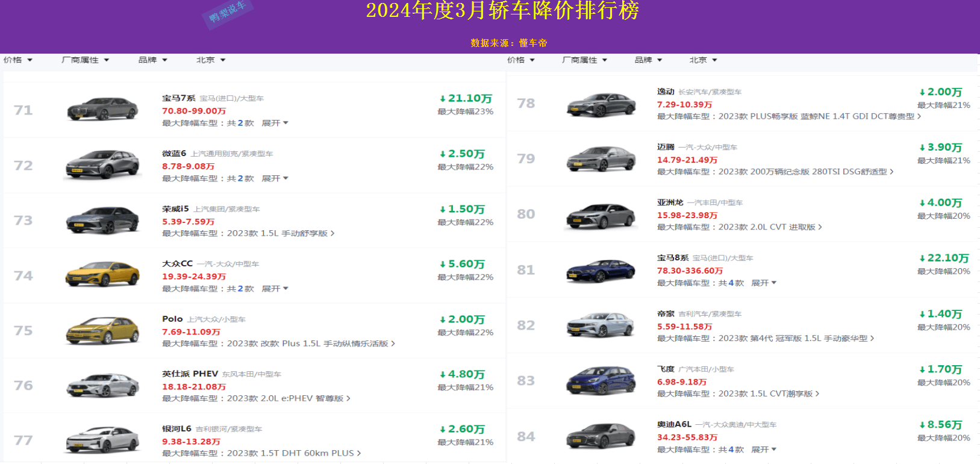Screen dimensions: 980x464
Task: Click rank number 84
Action: [526, 436]
